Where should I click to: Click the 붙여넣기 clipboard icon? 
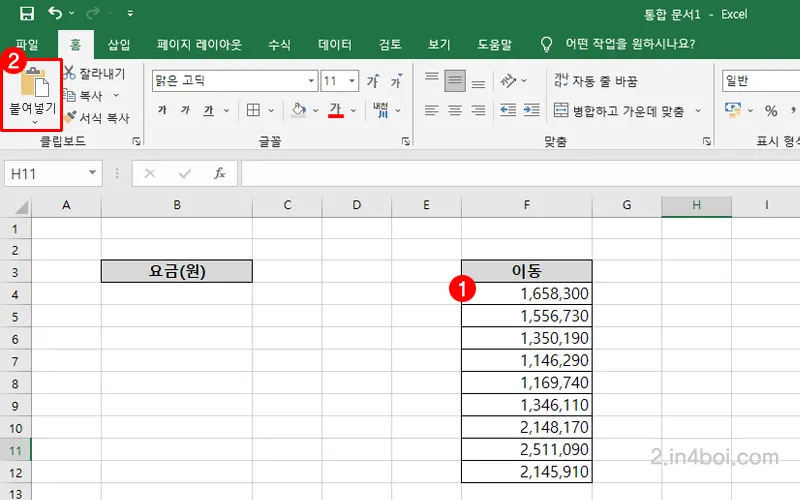(x=35, y=83)
